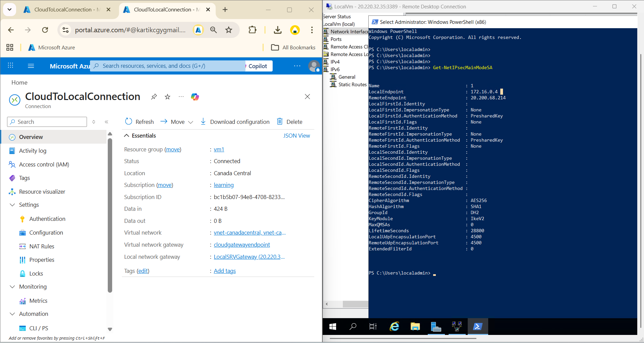The height and width of the screenshot is (343, 644).
Task: Open the Move dropdown
Action: point(177,121)
